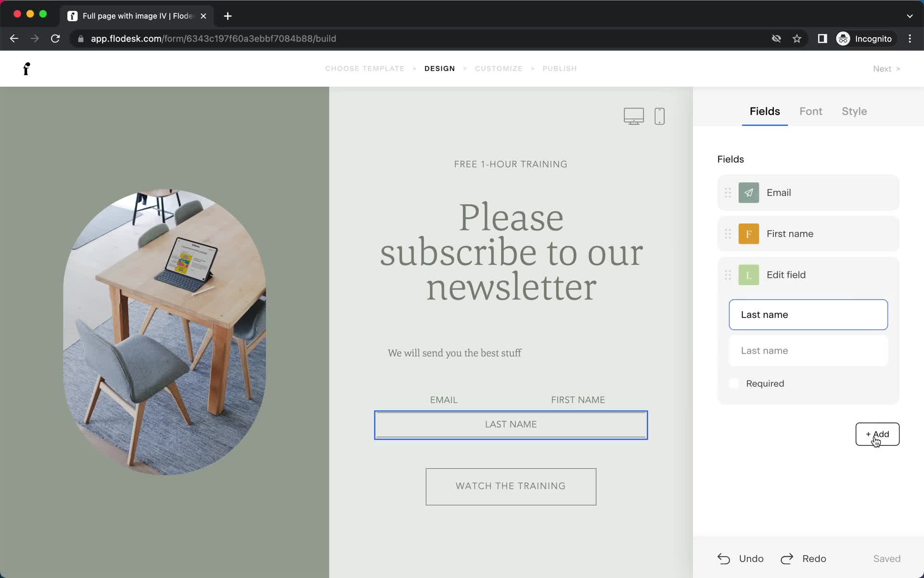Click the WATCH THE TRAINING button preview
This screenshot has width=924, height=578.
click(x=511, y=486)
